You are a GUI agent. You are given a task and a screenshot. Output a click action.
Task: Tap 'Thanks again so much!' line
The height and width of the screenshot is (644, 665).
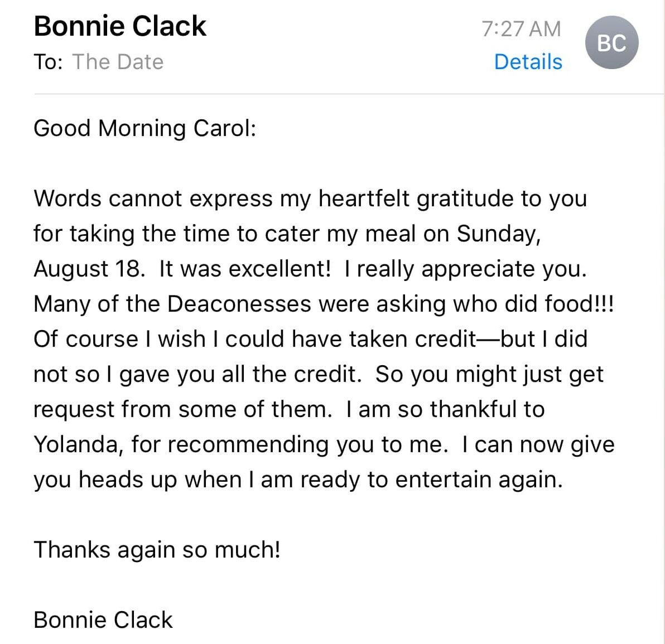157,549
